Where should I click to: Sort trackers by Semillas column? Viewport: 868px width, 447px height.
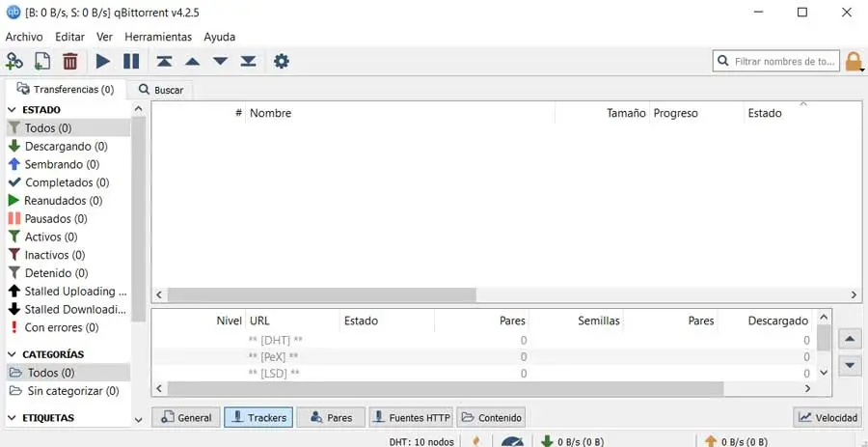[x=576, y=321]
